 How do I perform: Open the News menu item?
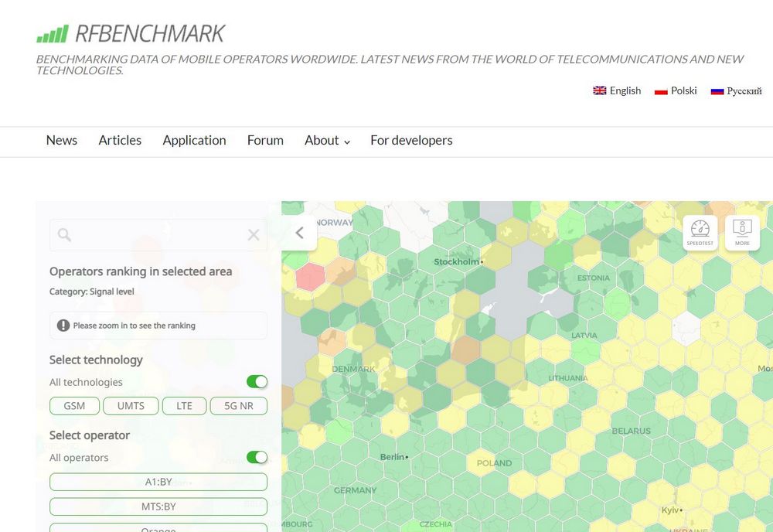(62, 141)
